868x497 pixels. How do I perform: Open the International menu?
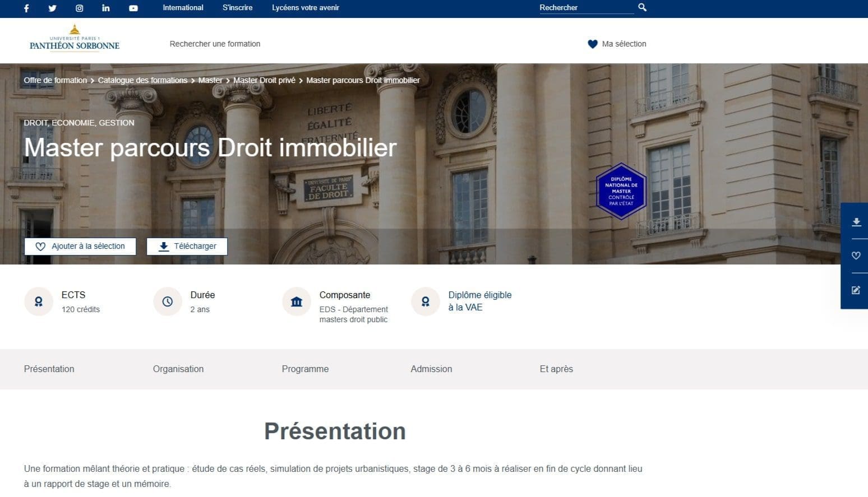click(183, 7)
